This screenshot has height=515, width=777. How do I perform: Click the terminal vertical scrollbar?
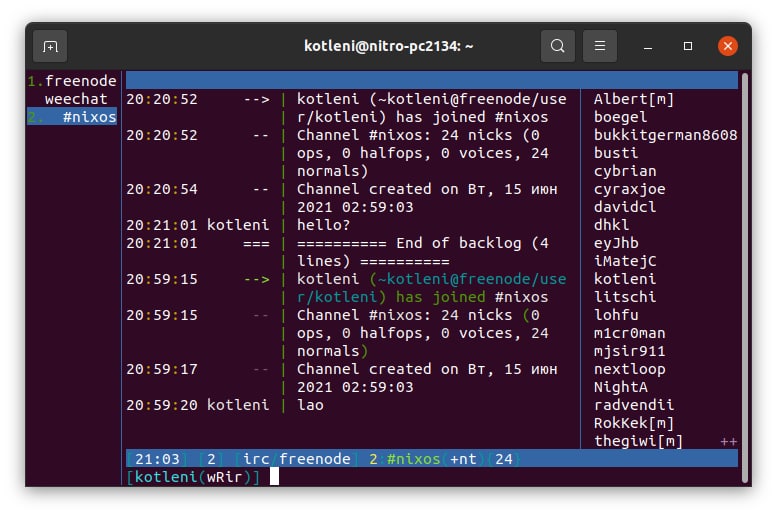(x=744, y=278)
